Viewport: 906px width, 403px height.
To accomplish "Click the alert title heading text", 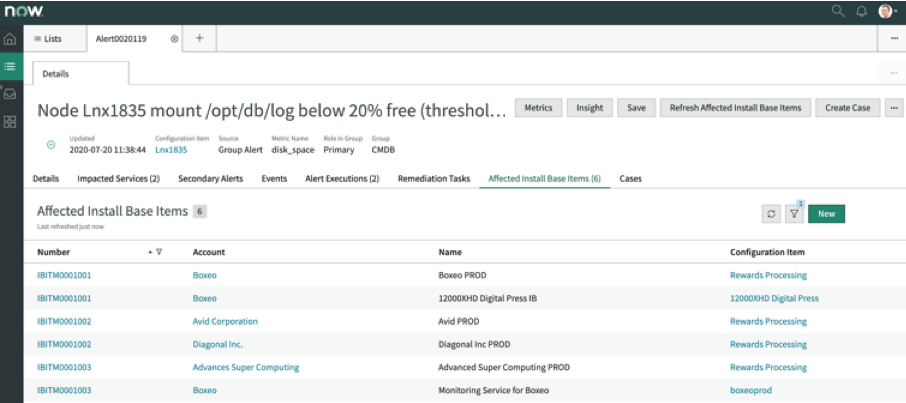I will [272, 110].
